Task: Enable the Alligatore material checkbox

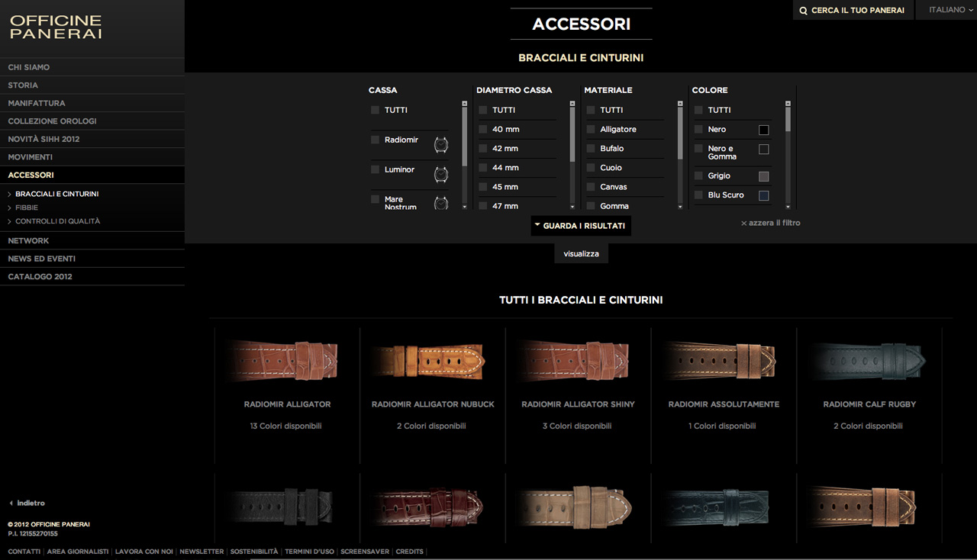Action: tap(591, 129)
